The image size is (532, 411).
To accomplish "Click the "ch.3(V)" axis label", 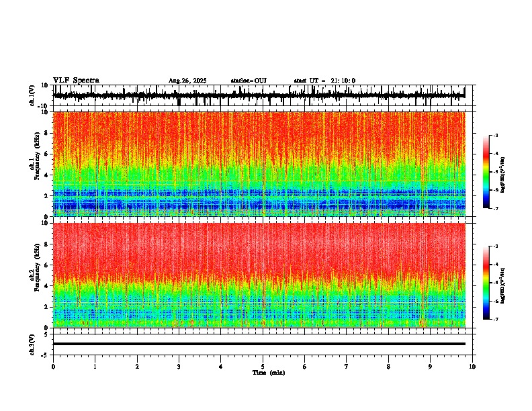I will coord(32,345).
